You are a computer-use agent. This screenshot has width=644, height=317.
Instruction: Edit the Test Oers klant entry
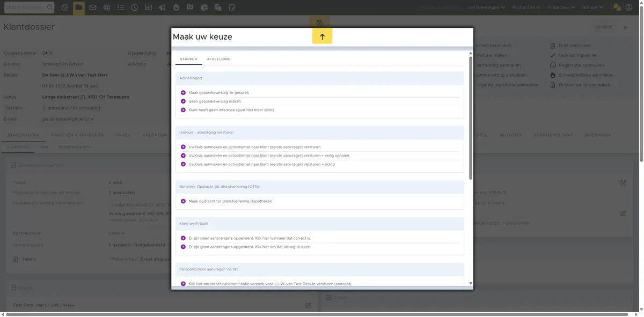point(308,305)
